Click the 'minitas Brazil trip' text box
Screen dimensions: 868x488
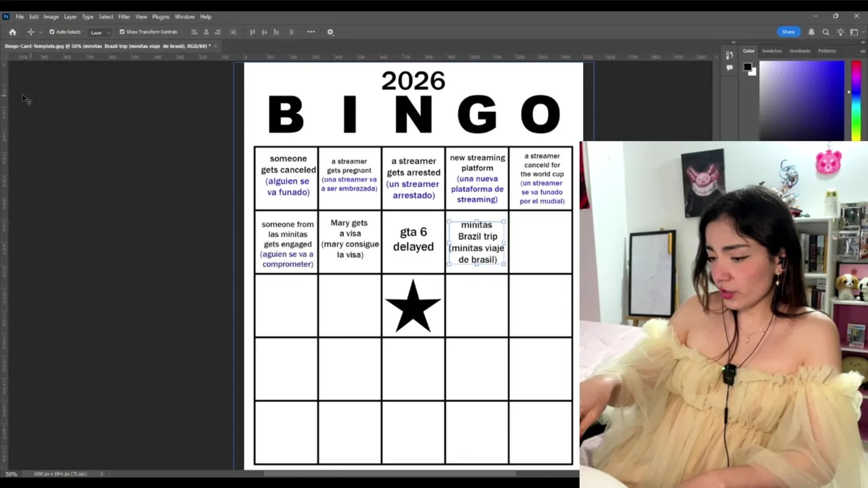click(x=477, y=242)
